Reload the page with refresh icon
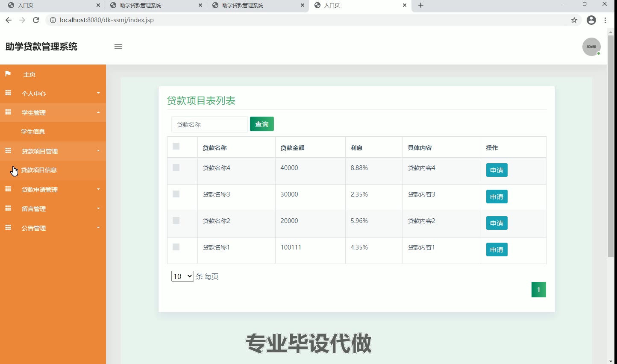Image resolution: width=617 pixels, height=364 pixels. (x=36, y=20)
